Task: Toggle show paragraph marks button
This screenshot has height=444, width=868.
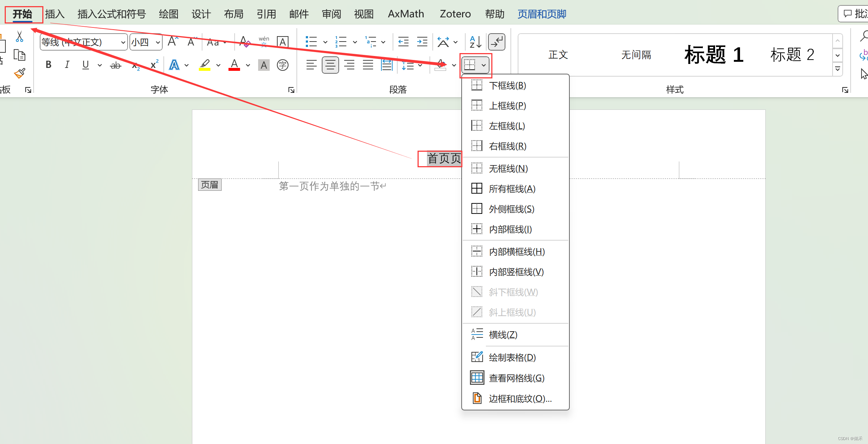Action: 497,42
